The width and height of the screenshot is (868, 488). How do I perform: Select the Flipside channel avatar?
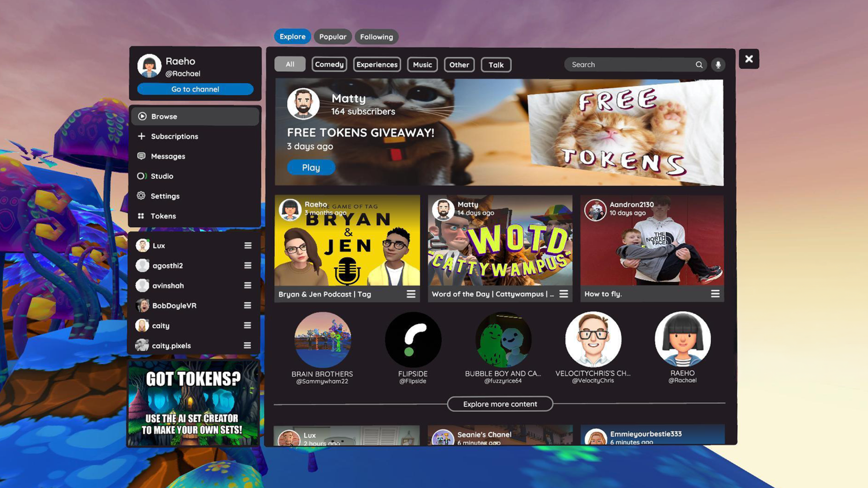[413, 340]
